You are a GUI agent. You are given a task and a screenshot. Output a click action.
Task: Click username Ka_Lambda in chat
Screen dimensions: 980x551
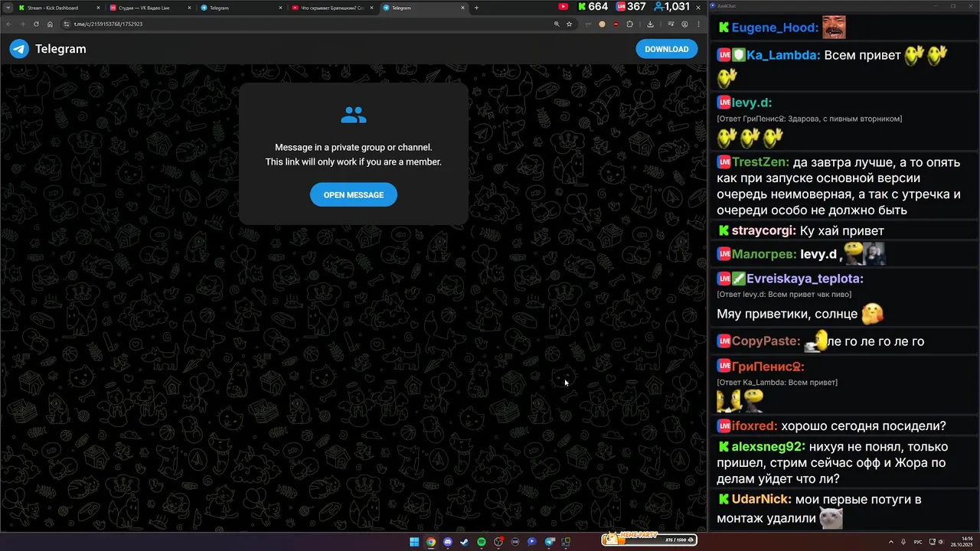click(784, 55)
